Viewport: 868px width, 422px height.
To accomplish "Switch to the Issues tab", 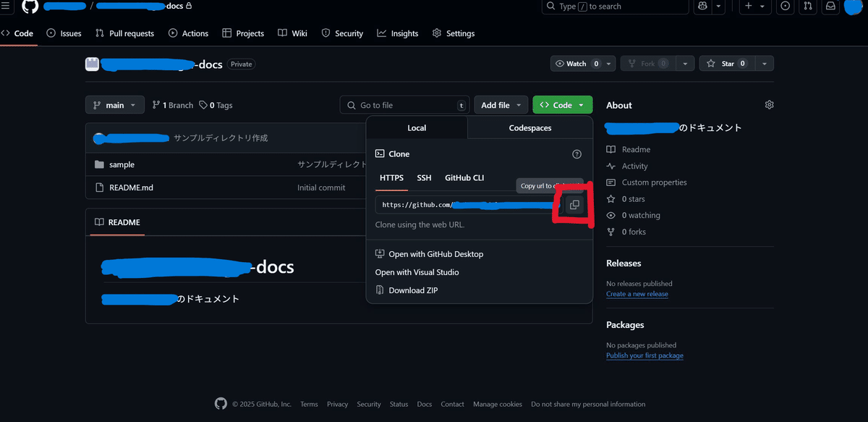I will (x=64, y=33).
